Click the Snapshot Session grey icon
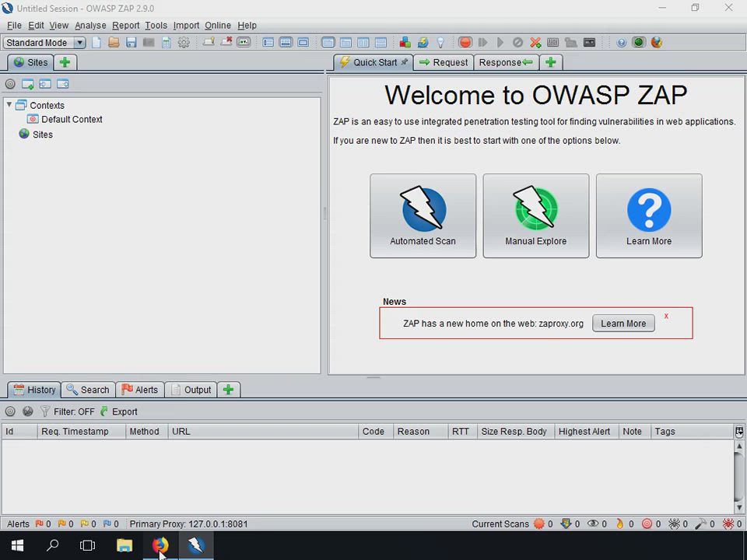The image size is (747, 560). point(149,42)
